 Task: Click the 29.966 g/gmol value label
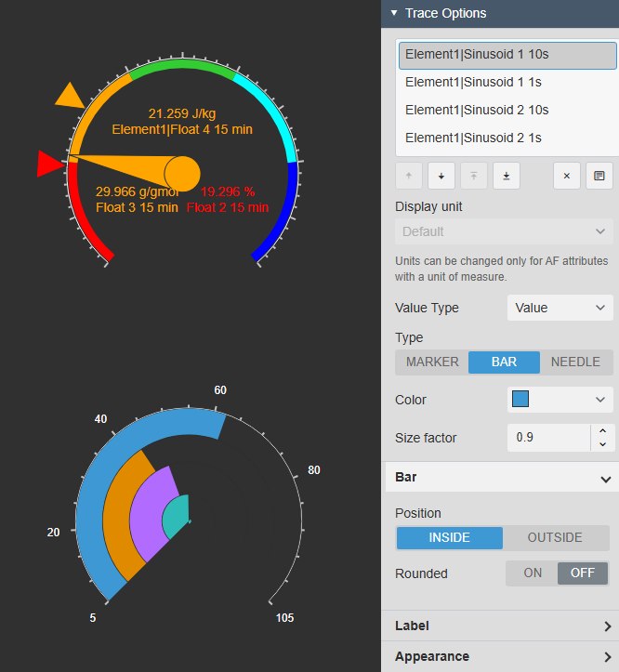137,191
